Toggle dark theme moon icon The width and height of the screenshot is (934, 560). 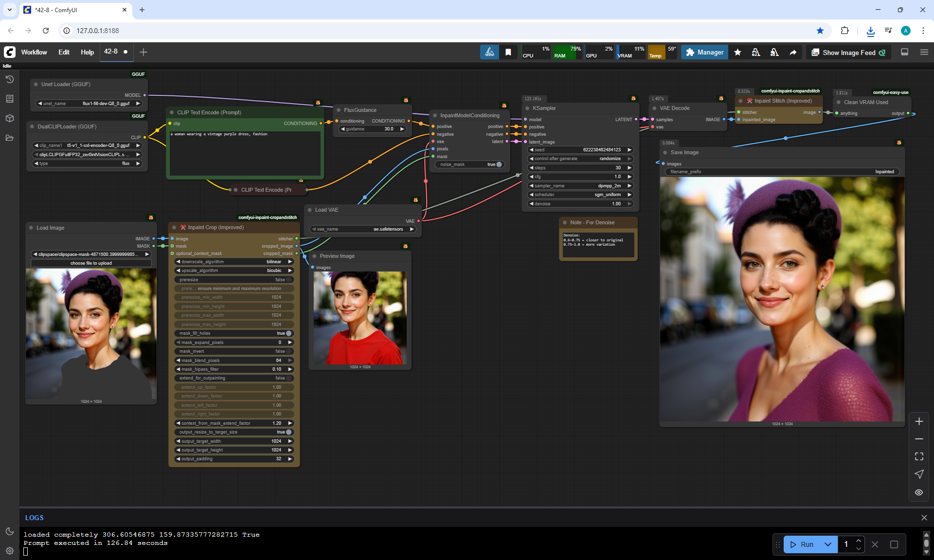click(x=9, y=531)
